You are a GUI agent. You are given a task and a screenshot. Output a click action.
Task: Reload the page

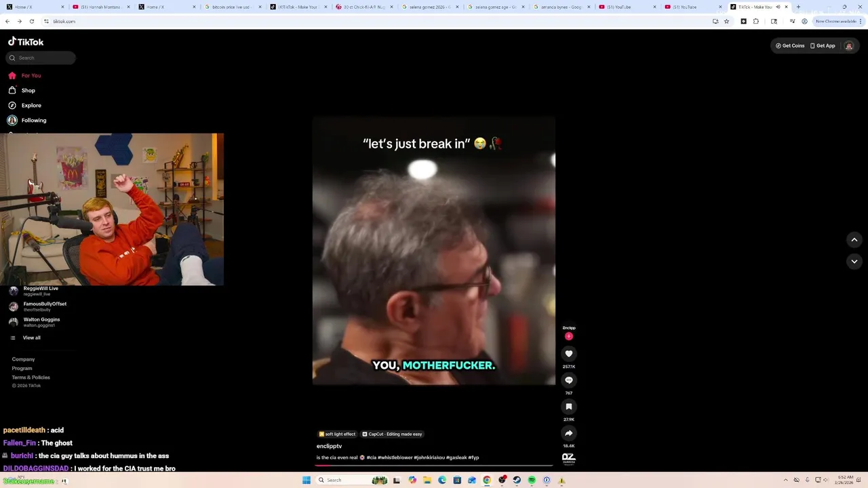[31, 21]
